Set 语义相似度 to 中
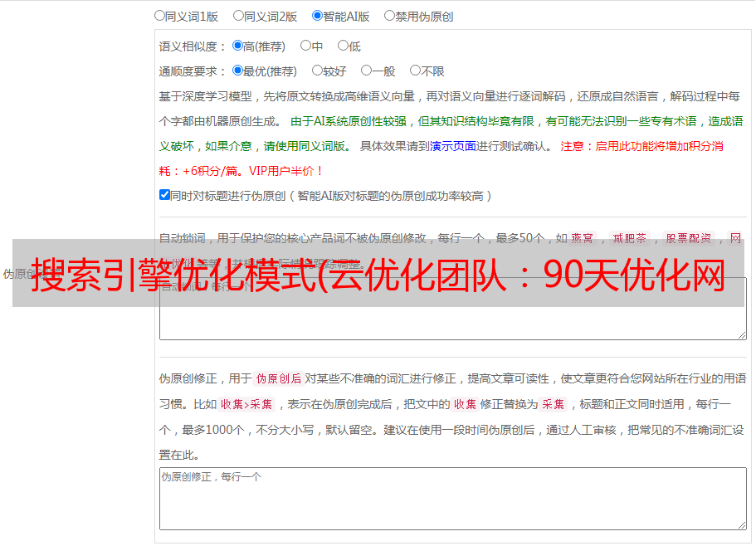The image size is (756, 546). coord(305,46)
